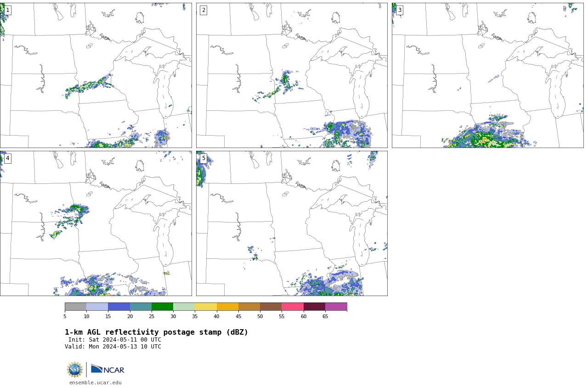Open ensemble member 4 map panel

(x=96, y=223)
